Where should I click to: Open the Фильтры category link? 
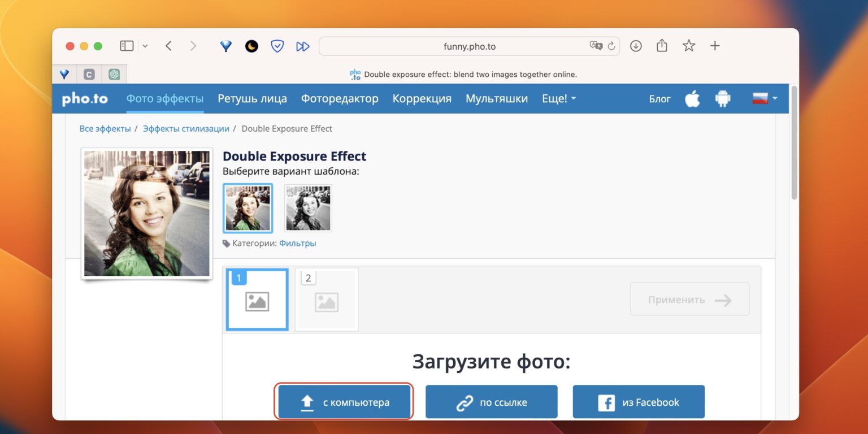[298, 243]
